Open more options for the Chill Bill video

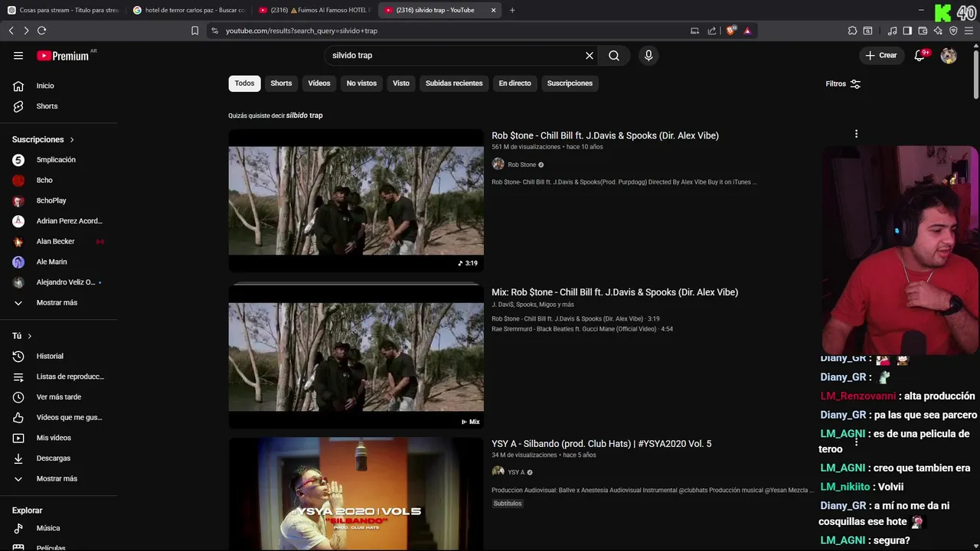pyautogui.click(x=856, y=134)
